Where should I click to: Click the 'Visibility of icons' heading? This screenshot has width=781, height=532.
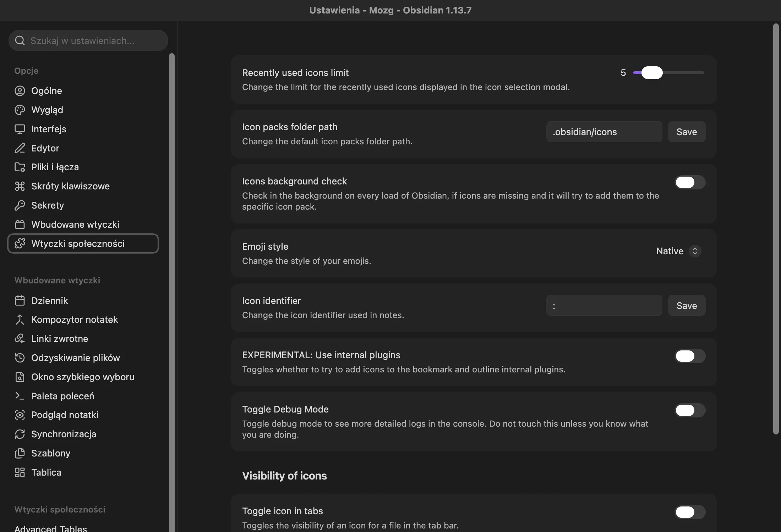[x=284, y=476]
